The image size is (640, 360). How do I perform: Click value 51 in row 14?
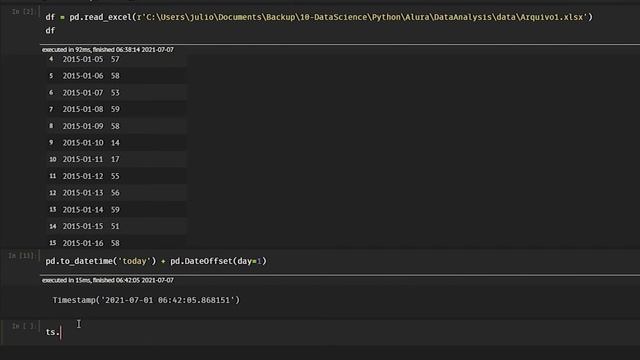(115, 226)
